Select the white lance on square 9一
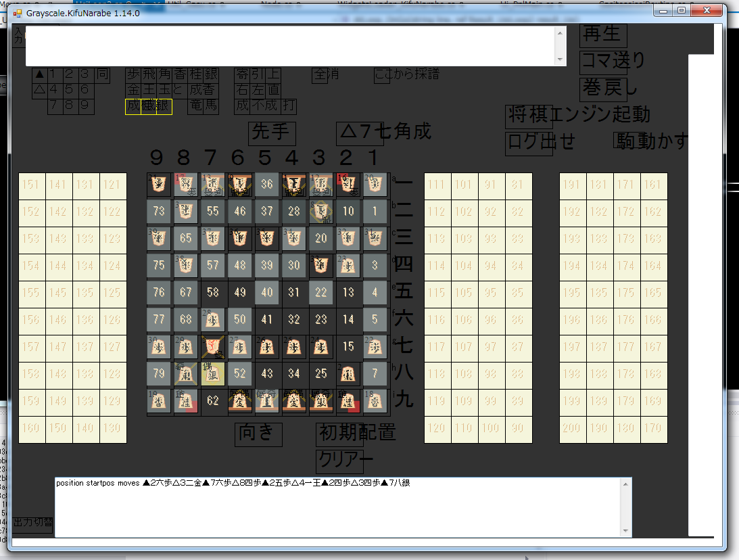 (158, 185)
